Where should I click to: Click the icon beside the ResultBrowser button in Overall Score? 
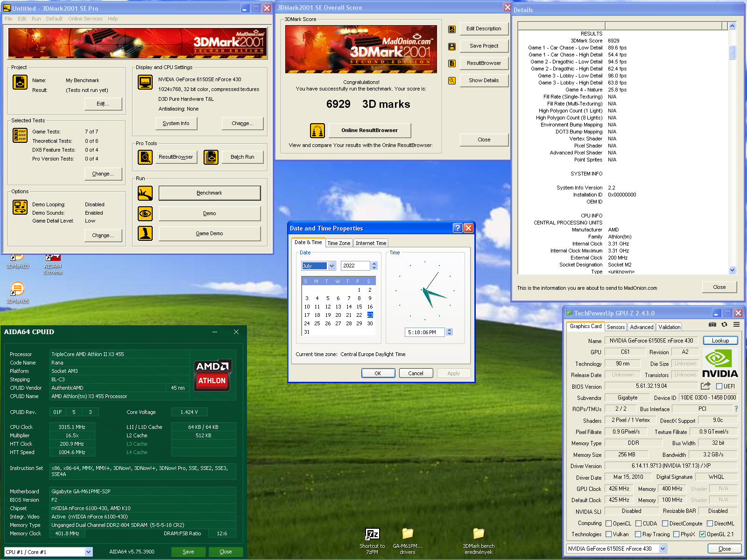tap(452, 63)
